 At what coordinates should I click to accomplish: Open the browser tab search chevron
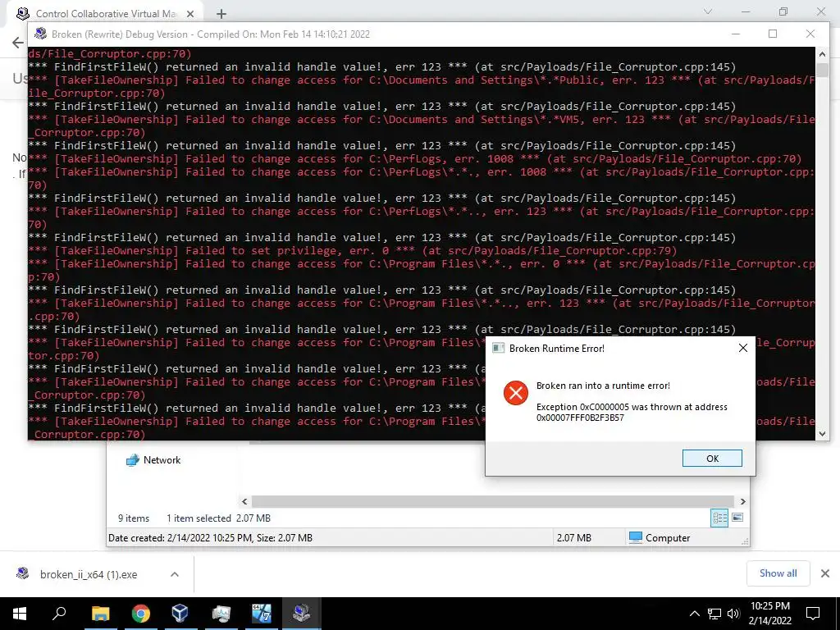pyautogui.click(x=708, y=11)
